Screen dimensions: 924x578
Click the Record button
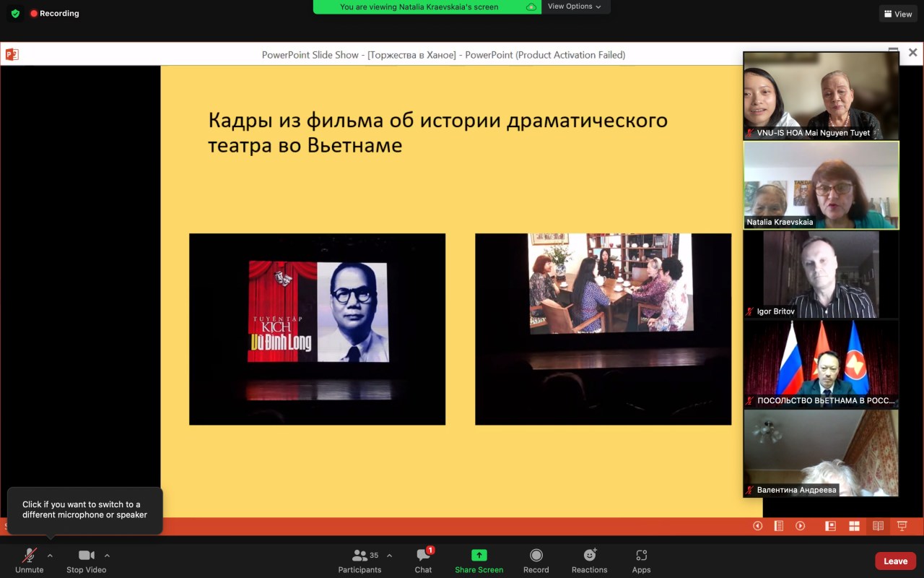536,560
